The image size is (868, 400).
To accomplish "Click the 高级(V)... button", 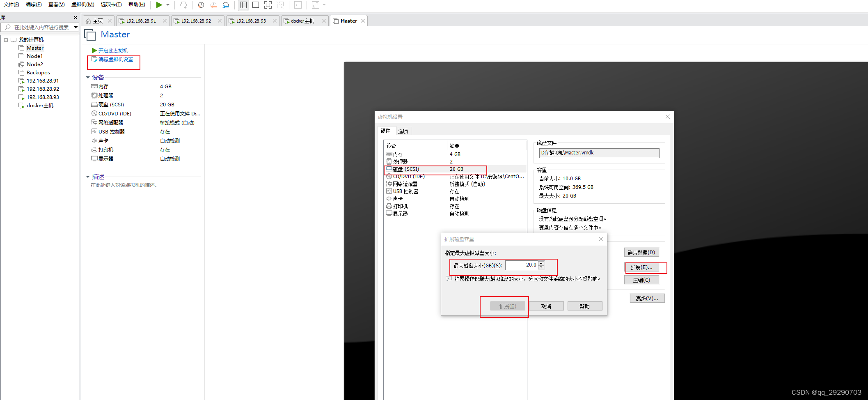I will click(647, 299).
